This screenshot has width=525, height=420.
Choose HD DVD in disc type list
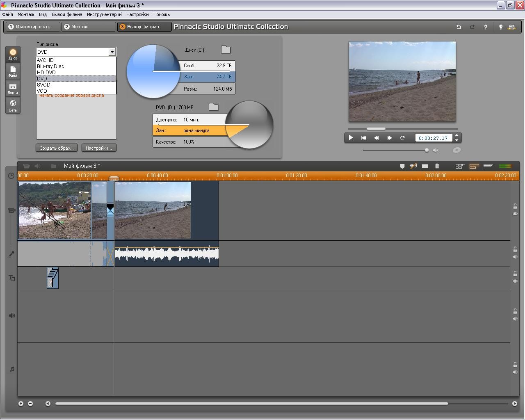76,73
